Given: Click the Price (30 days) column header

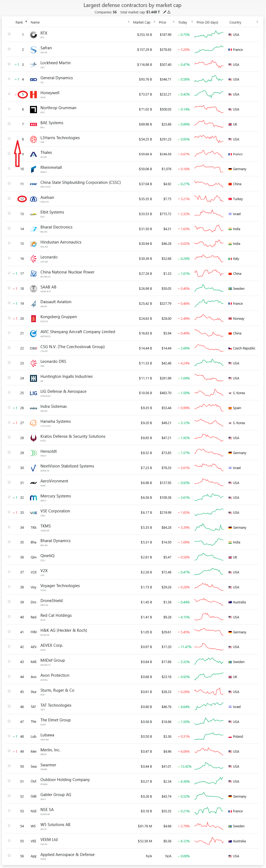Looking at the screenshot, I should [207, 22].
